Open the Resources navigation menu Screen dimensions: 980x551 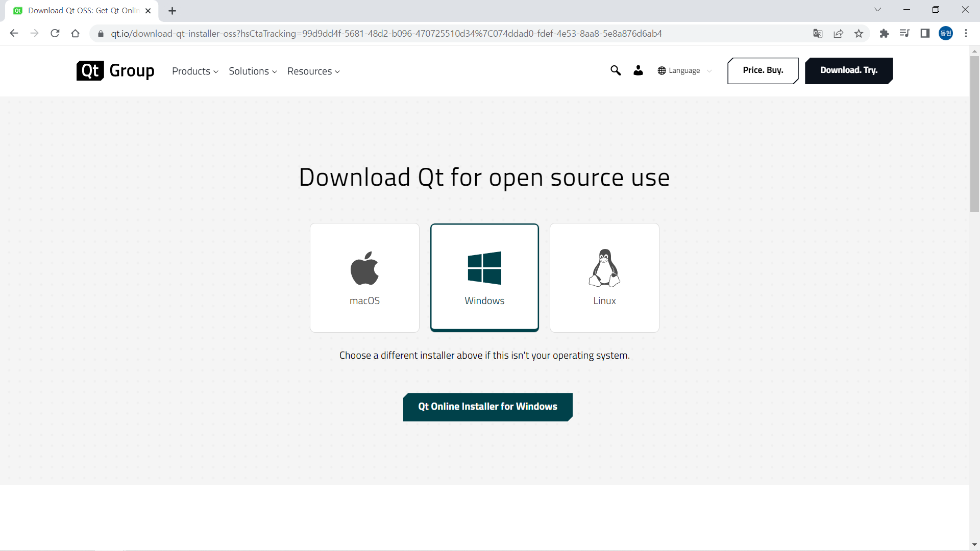click(313, 71)
